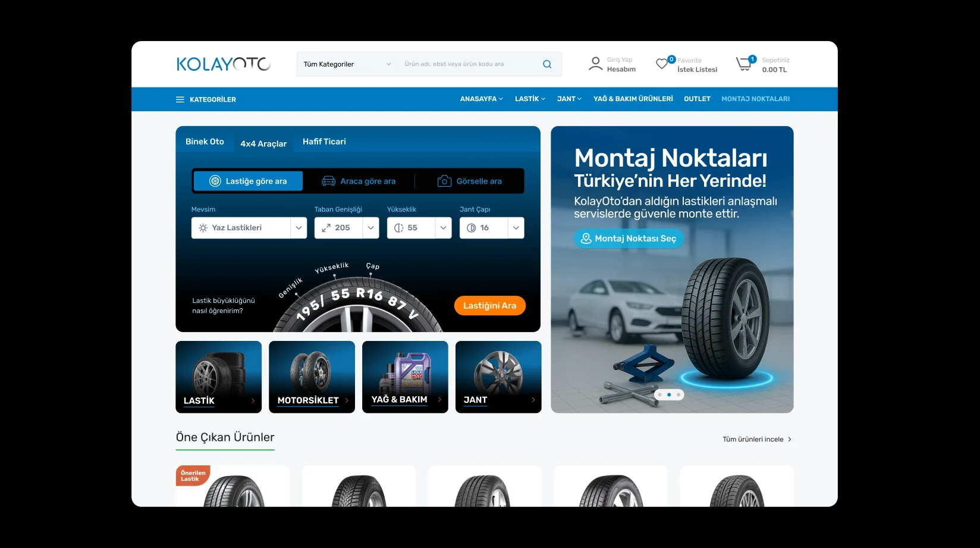Open wishlist heart icon
The image size is (980, 548).
coord(662,64)
